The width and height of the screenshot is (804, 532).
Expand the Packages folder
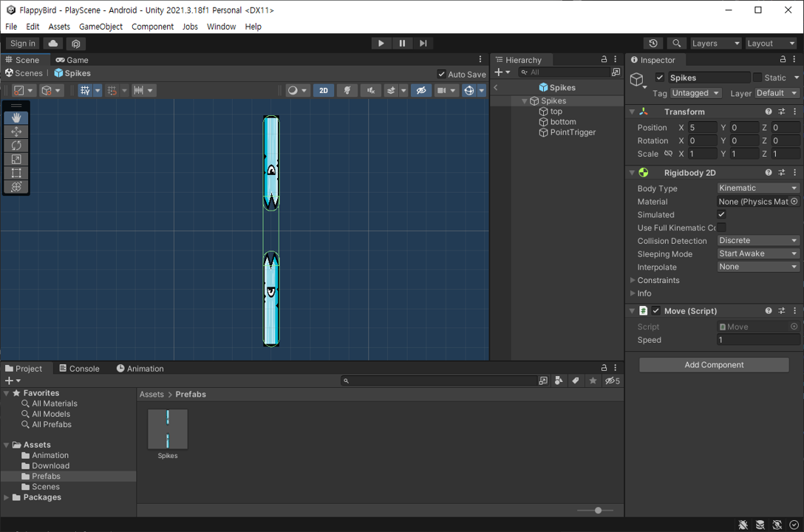coord(6,497)
